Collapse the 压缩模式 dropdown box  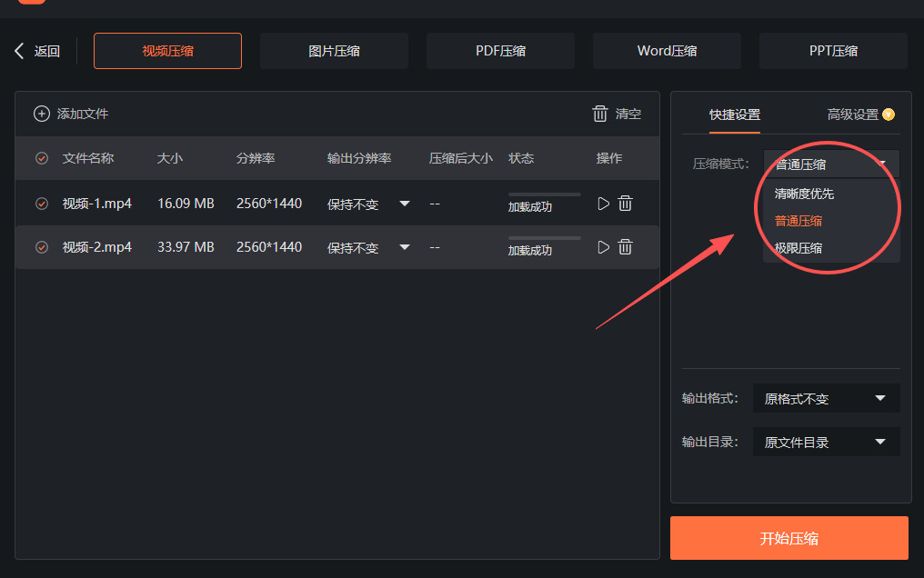[831, 164]
